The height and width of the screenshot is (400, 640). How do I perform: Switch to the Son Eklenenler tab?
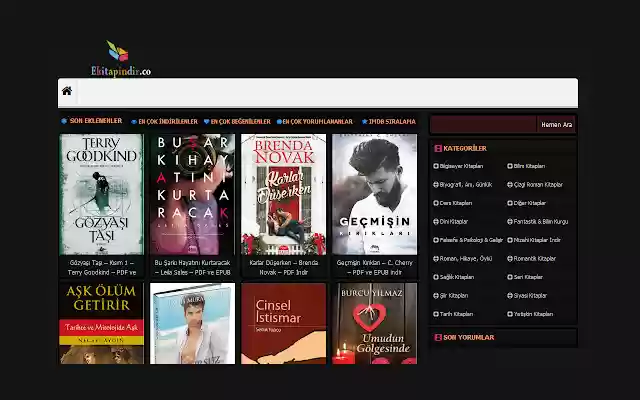[x=96, y=121]
